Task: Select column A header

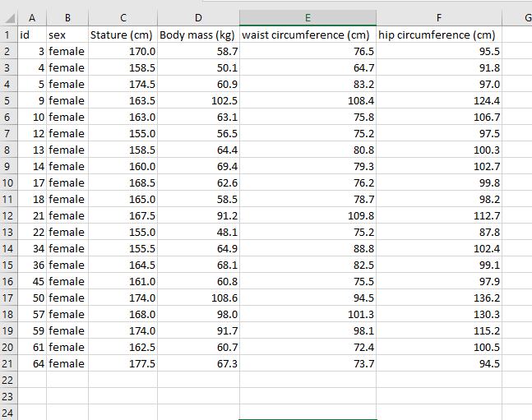Action: coord(32,17)
